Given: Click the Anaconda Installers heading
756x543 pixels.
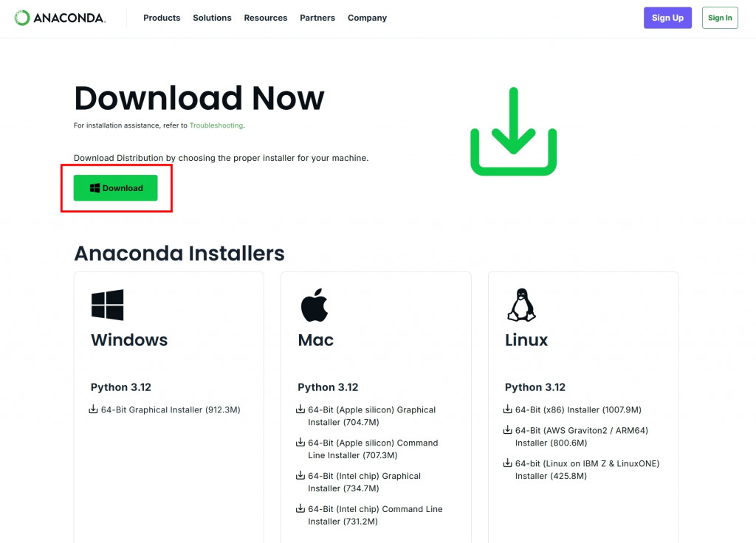Looking at the screenshot, I should click(179, 254).
